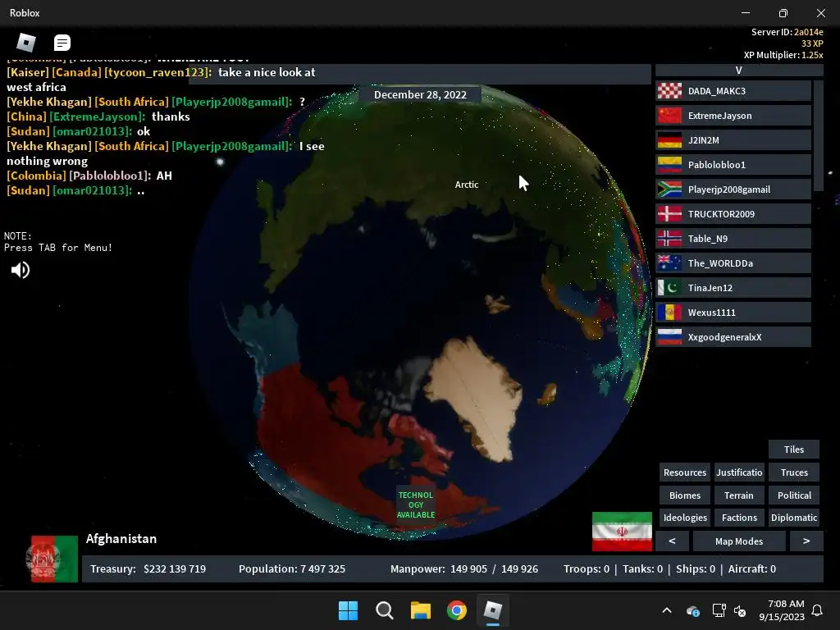This screenshot has width=840, height=630.
Task: Open the notification bell in system tray
Action: 818,610
